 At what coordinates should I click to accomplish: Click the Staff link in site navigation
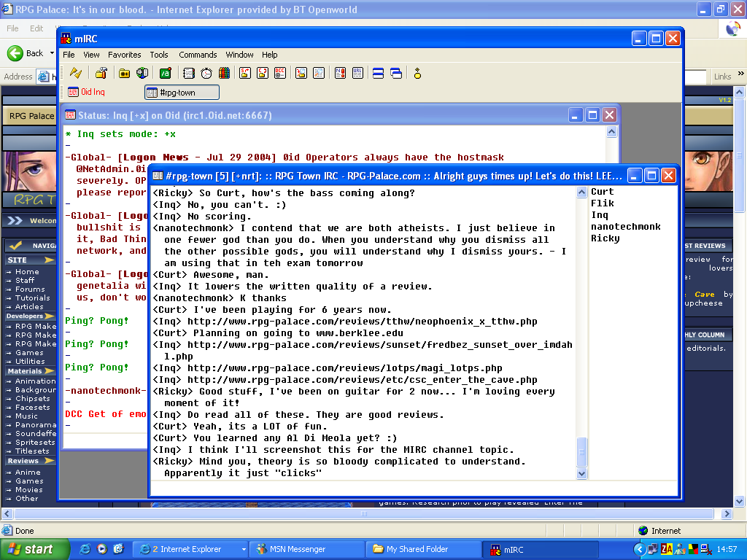(25, 280)
